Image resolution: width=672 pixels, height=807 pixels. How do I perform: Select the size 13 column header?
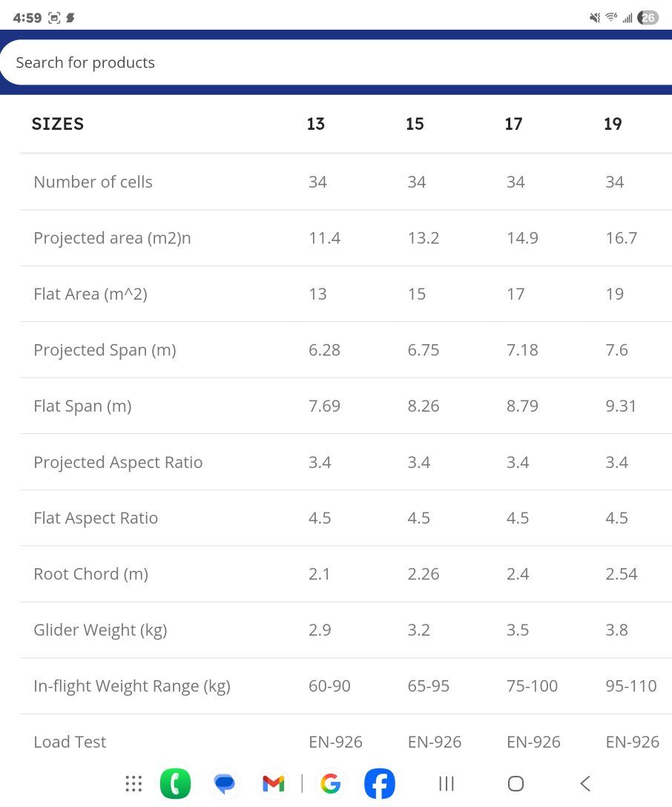[x=316, y=124]
